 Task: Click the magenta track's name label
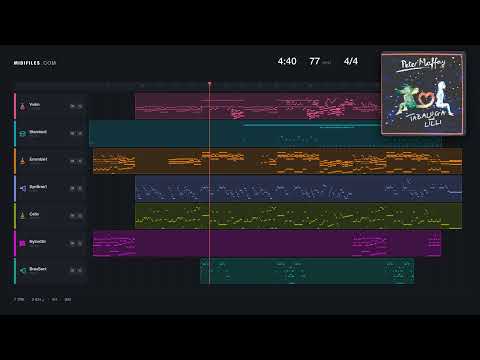37,241
